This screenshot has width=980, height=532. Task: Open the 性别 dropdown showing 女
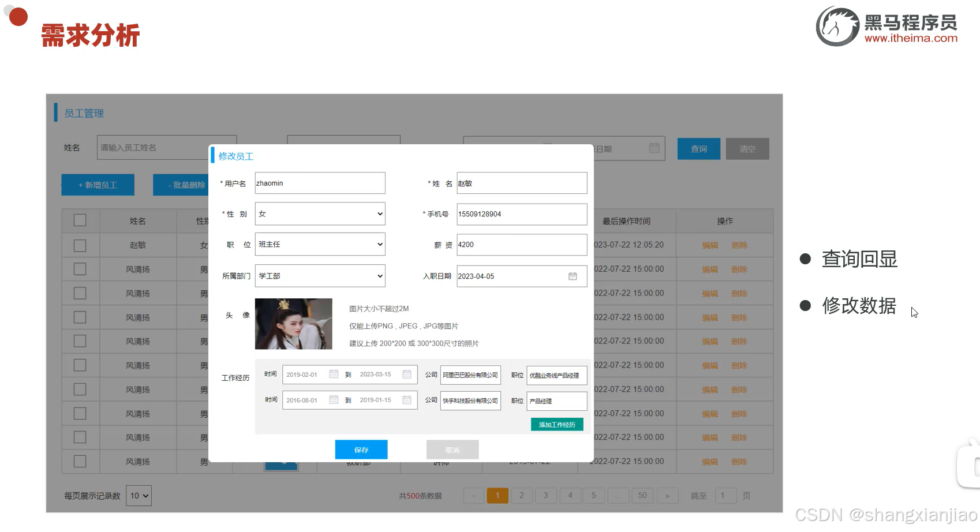pos(319,213)
